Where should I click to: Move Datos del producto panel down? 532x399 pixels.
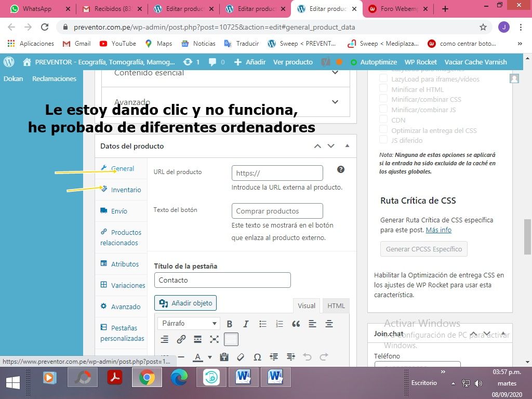pyautogui.click(x=331, y=146)
